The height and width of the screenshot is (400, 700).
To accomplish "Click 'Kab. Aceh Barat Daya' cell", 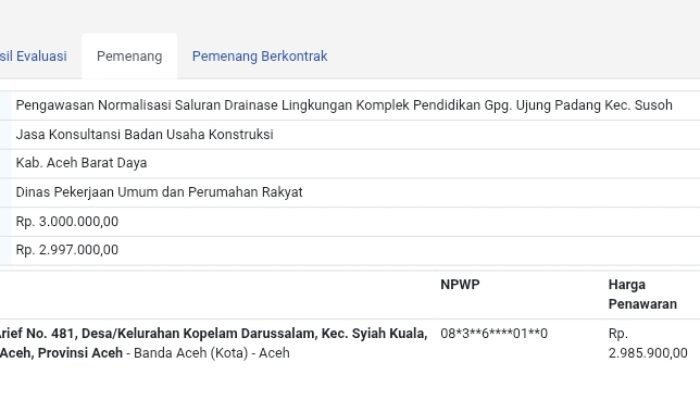I will (x=81, y=163).
